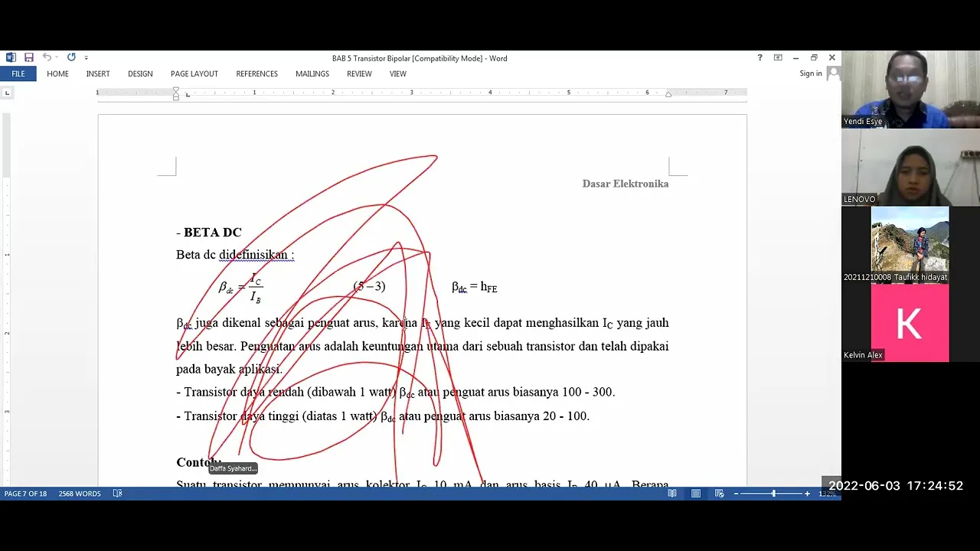Click the account avatar next to Sign in

click(x=834, y=73)
